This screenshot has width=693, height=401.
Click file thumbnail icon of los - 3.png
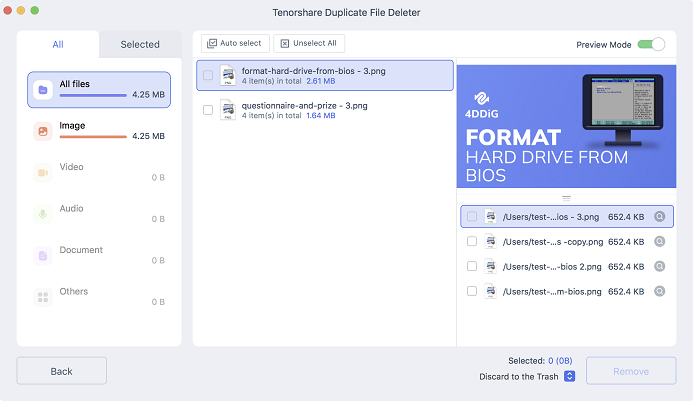tap(490, 217)
